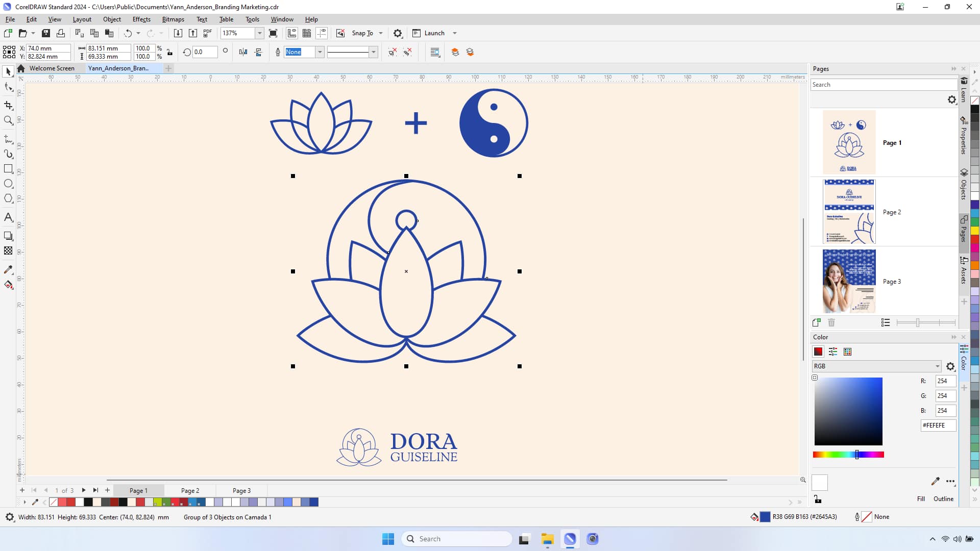
Task: Click the Import icon in toolbar
Action: (x=178, y=33)
